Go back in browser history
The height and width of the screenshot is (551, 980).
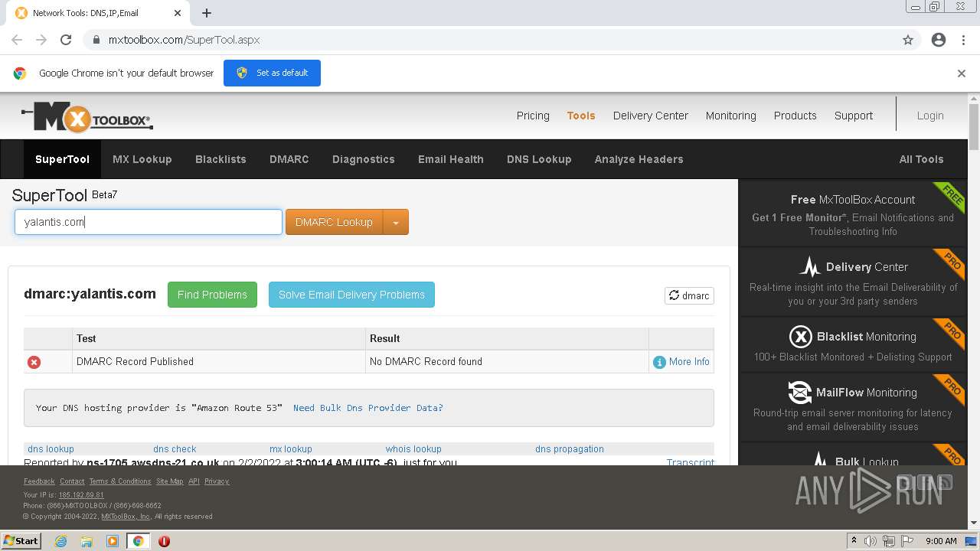point(17,40)
